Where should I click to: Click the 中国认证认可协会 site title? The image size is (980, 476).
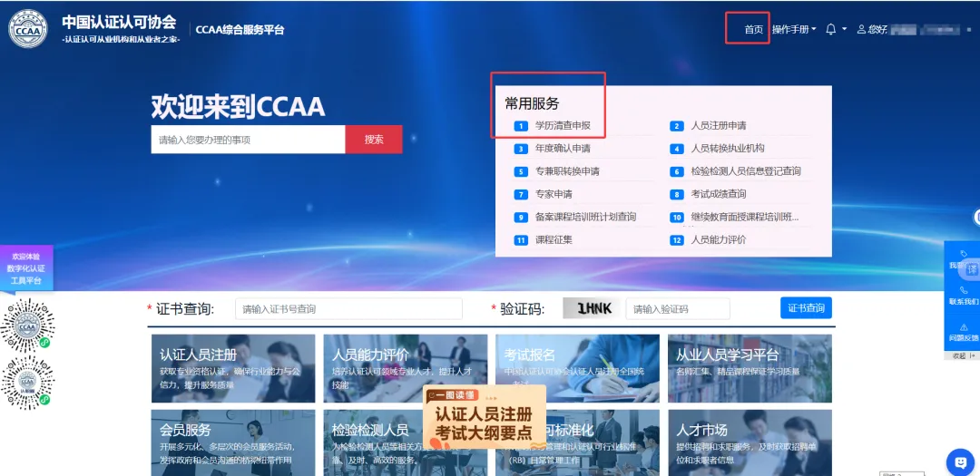coord(120,22)
